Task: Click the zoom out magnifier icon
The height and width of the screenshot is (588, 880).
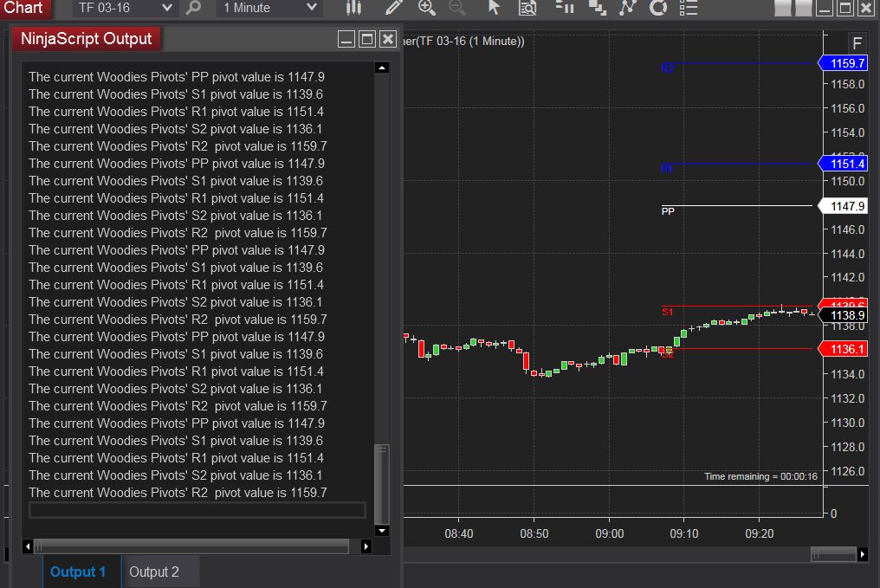Action: [456, 7]
